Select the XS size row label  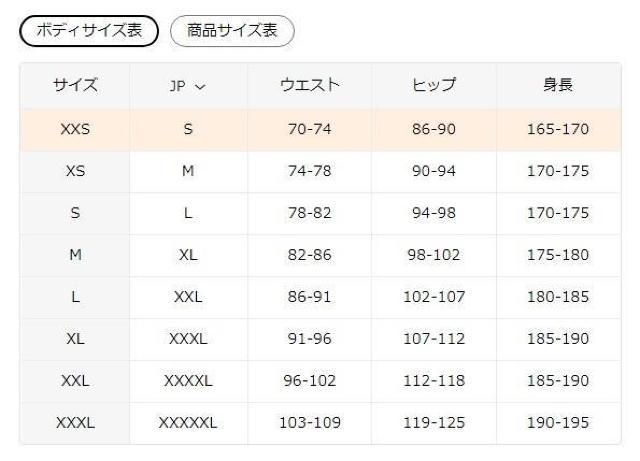click(x=75, y=171)
